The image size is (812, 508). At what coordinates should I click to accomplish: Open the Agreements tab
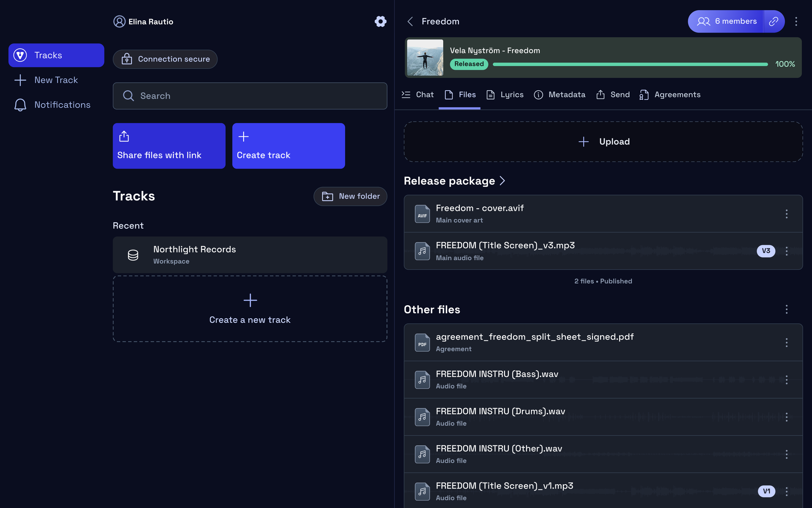click(670, 95)
